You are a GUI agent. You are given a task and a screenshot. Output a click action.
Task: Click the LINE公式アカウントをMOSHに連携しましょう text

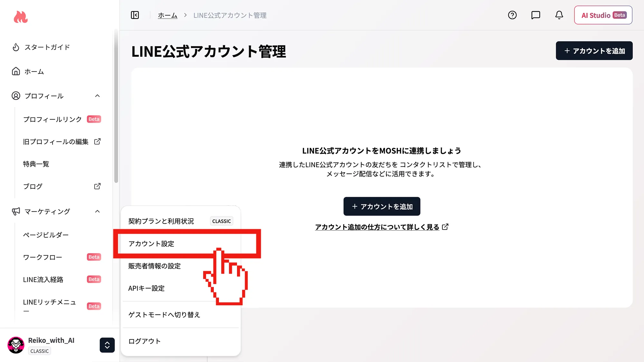click(382, 151)
